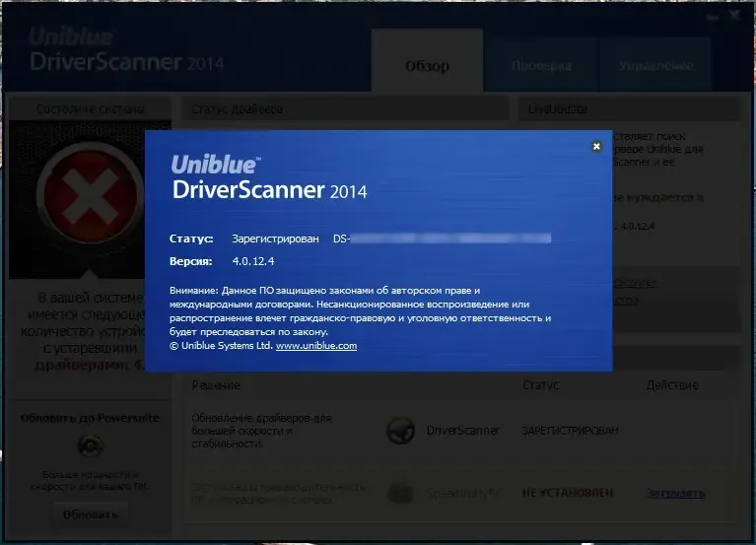Open the www.uniblue.com link
This screenshot has height=545, width=756.
(x=316, y=346)
